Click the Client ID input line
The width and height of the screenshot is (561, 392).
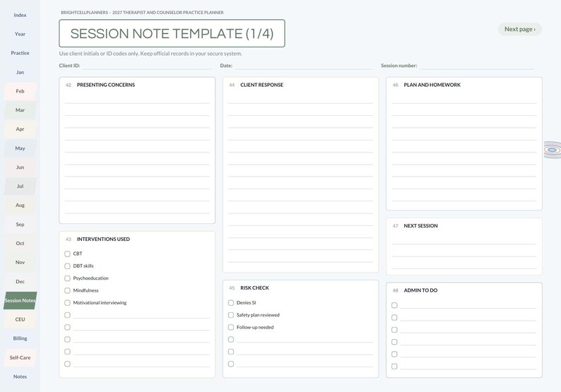147,66
